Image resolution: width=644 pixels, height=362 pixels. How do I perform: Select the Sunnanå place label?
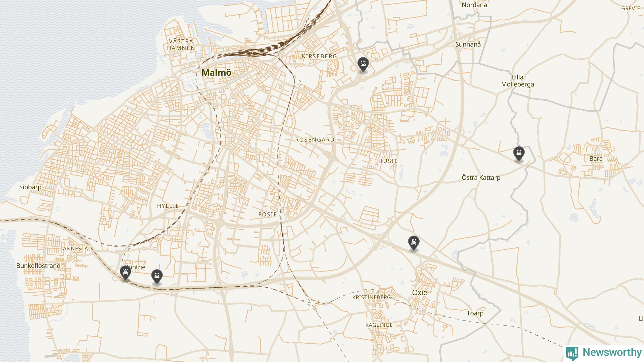click(468, 44)
